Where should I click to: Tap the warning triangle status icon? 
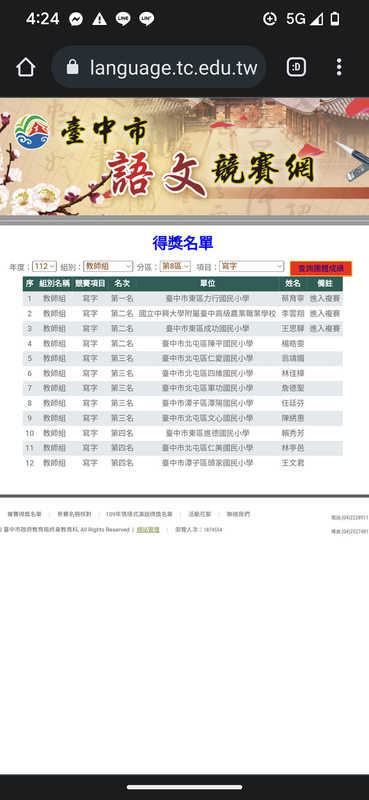pos(100,19)
